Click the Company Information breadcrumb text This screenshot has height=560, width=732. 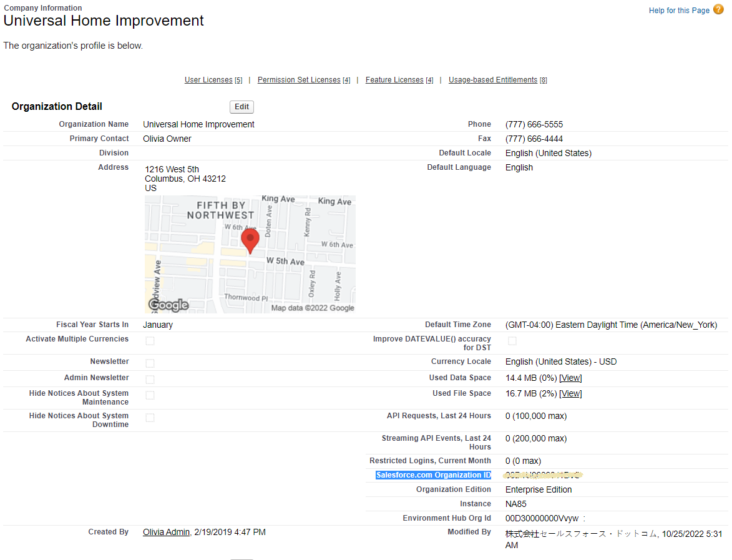click(43, 8)
